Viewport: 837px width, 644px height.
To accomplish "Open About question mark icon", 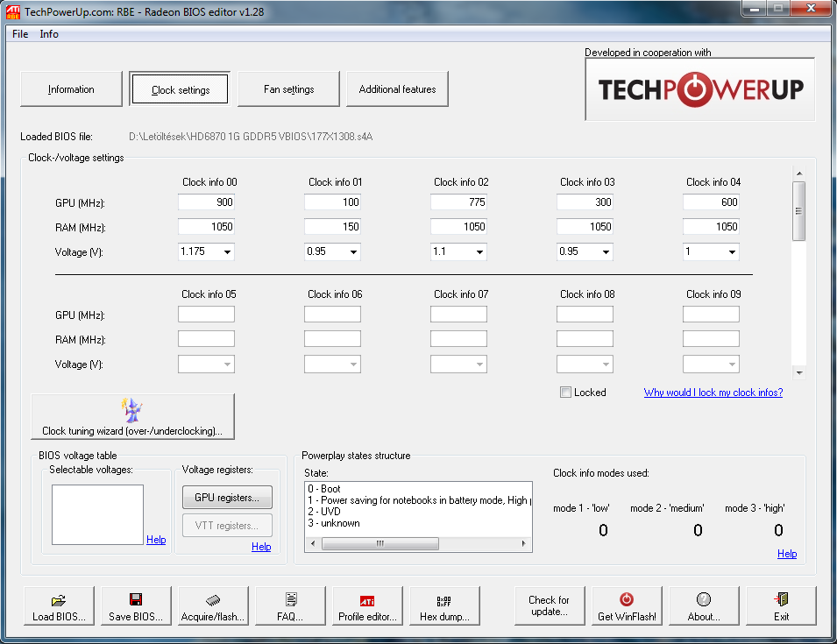I will (x=704, y=599).
